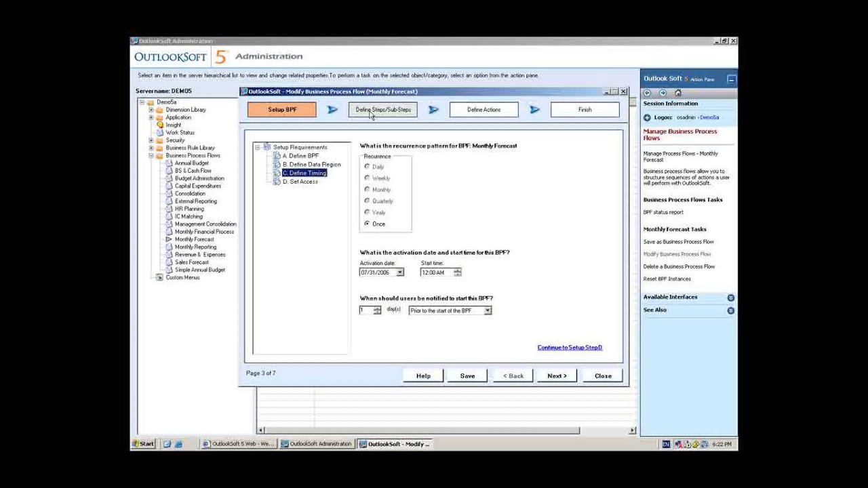Go to the Define Steps/Sub-Steps step
The width and height of the screenshot is (868, 488).
[383, 110]
